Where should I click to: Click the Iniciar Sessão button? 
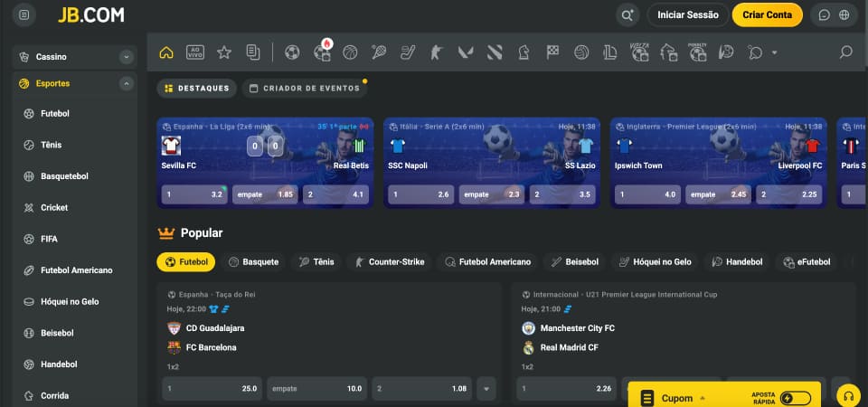688,15
